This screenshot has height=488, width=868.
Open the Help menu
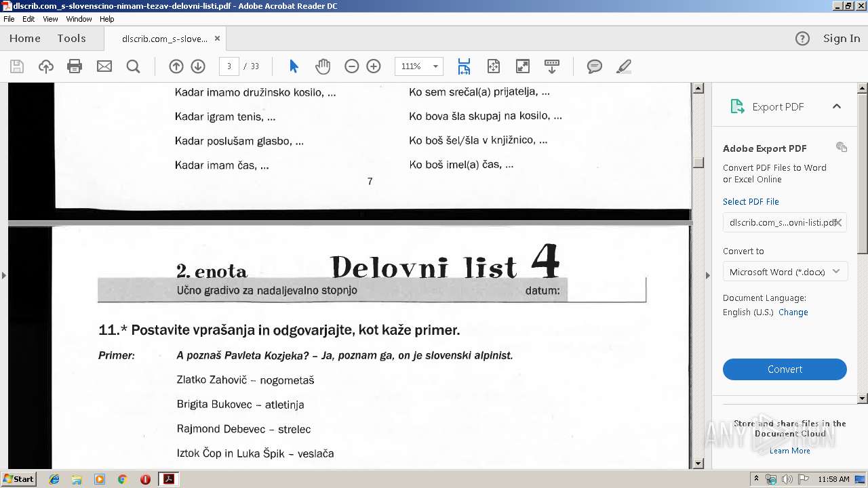point(107,19)
